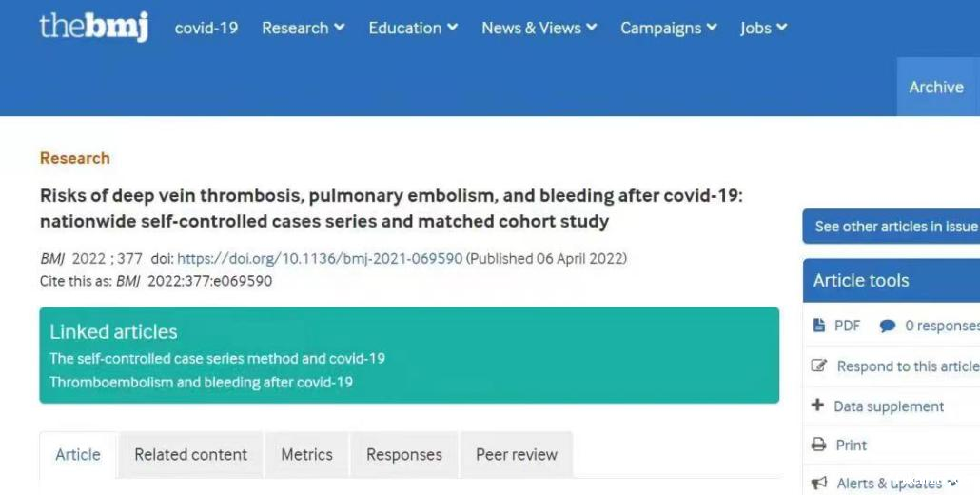Click the Data supplement plus icon
This screenshot has height=495, width=980.
817,406
